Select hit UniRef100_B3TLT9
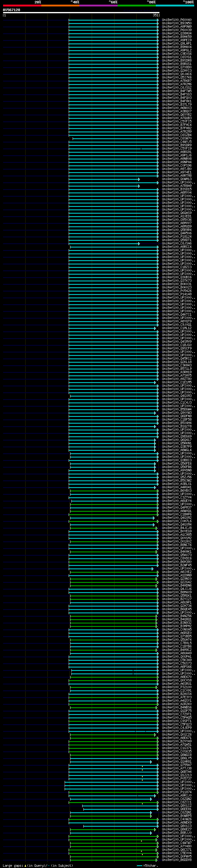The width and height of the screenshot is (197, 868). (176, 104)
